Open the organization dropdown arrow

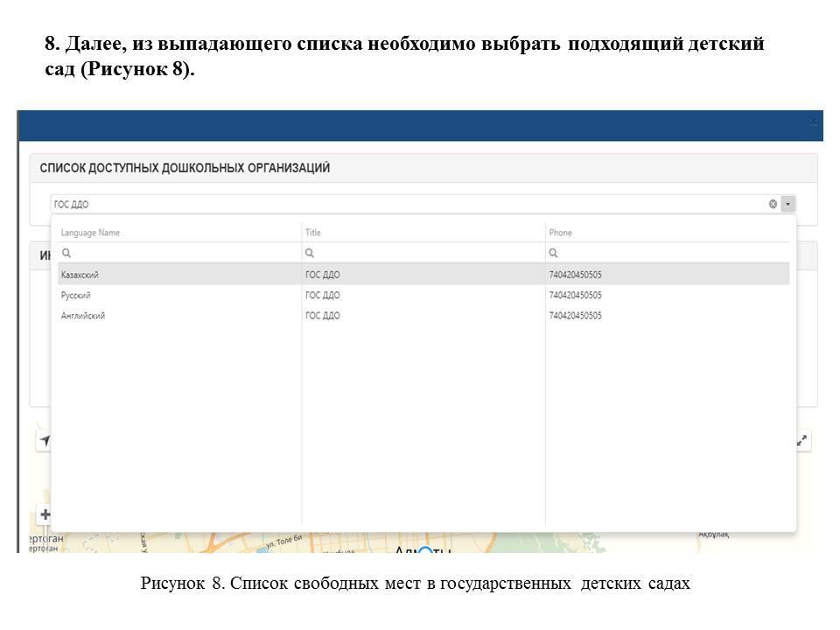[787, 204]
